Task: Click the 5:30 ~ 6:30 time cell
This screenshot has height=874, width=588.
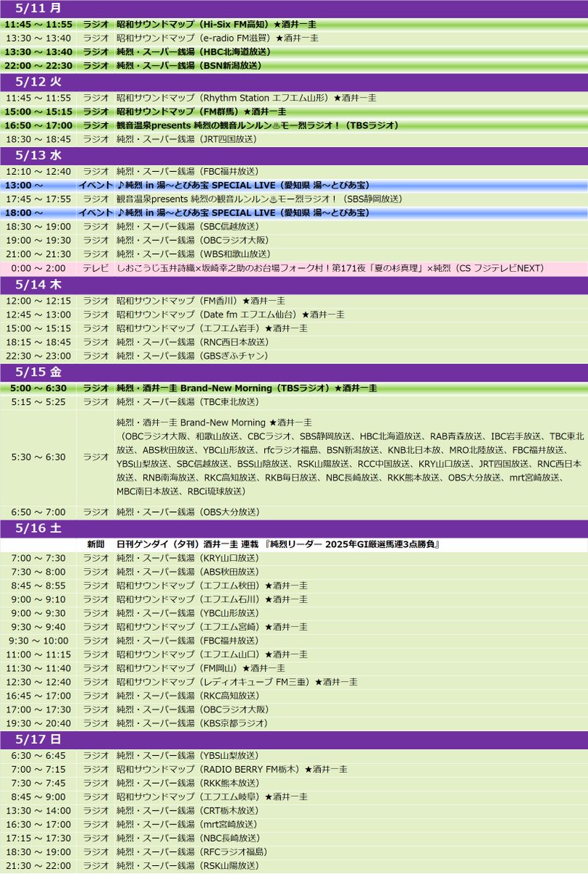Action: click(x=38, y=457)
